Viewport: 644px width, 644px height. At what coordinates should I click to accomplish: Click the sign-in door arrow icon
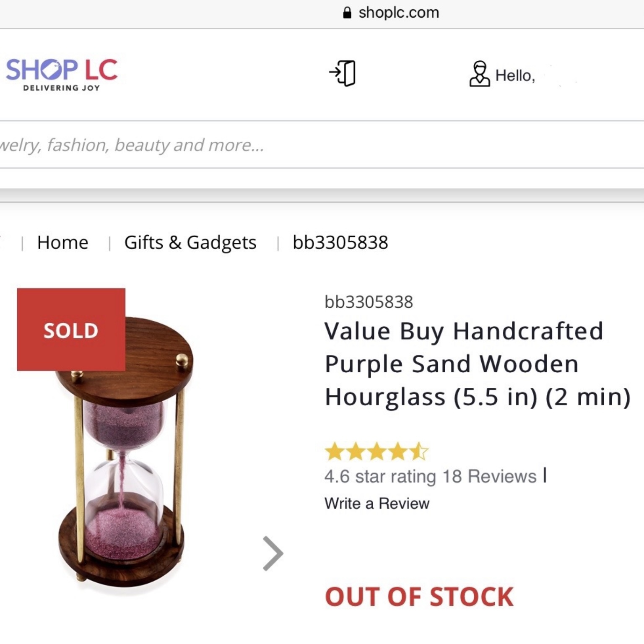click(342, 73)
